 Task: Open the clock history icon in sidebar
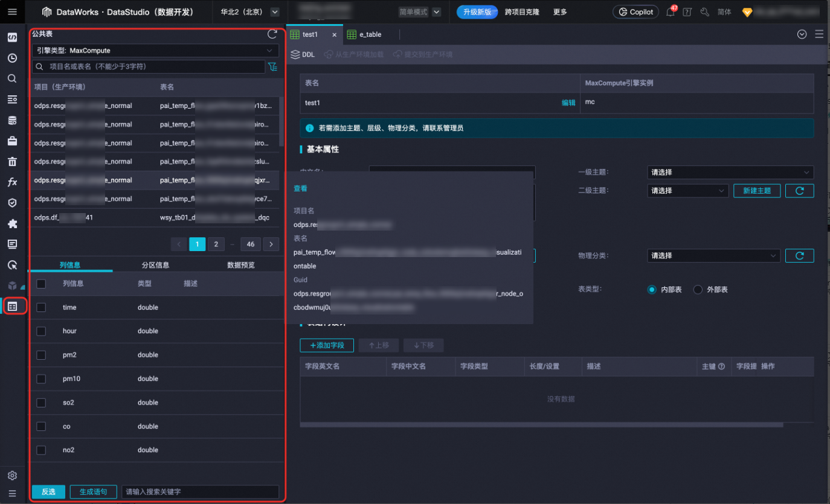pos(12,58)
